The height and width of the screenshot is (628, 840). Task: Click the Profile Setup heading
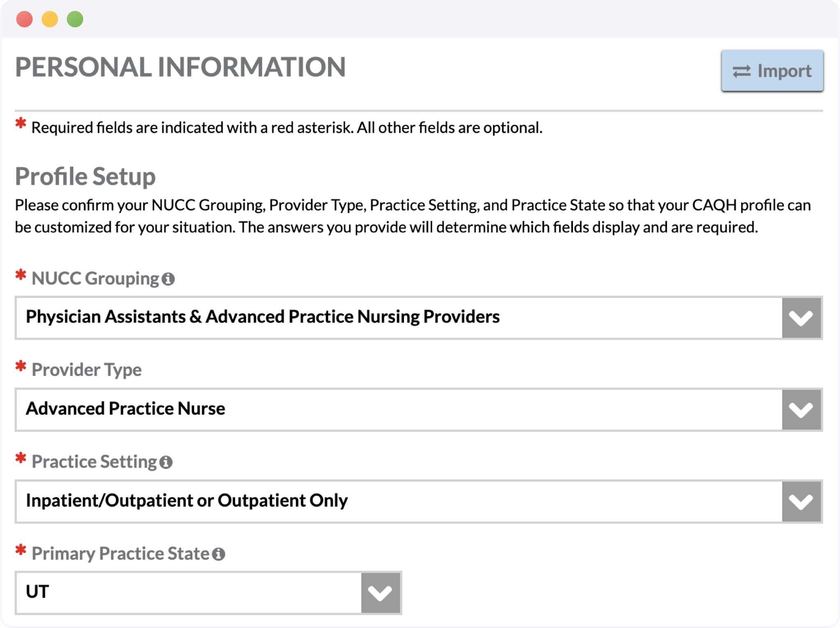coord(85,177)
